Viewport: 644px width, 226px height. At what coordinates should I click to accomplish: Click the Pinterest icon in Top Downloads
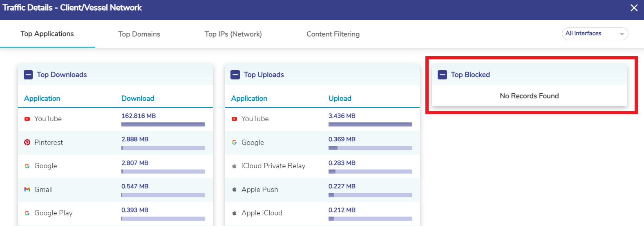pyautogui.click(x=27, y=142)
